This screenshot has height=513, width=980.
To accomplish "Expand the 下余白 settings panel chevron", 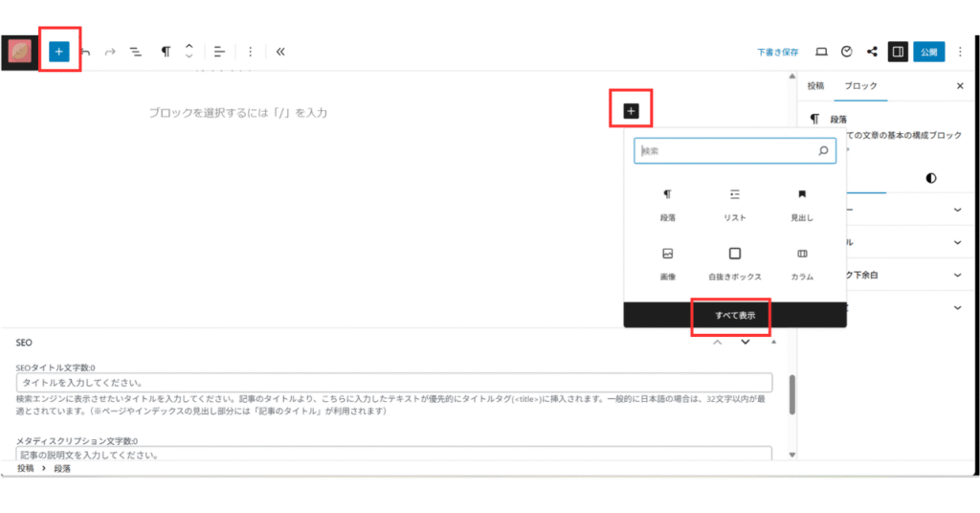I will [x=957, y=275].
